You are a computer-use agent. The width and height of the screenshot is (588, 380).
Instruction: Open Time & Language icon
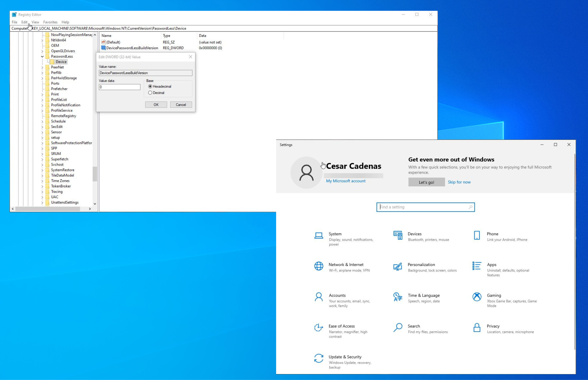398,297
